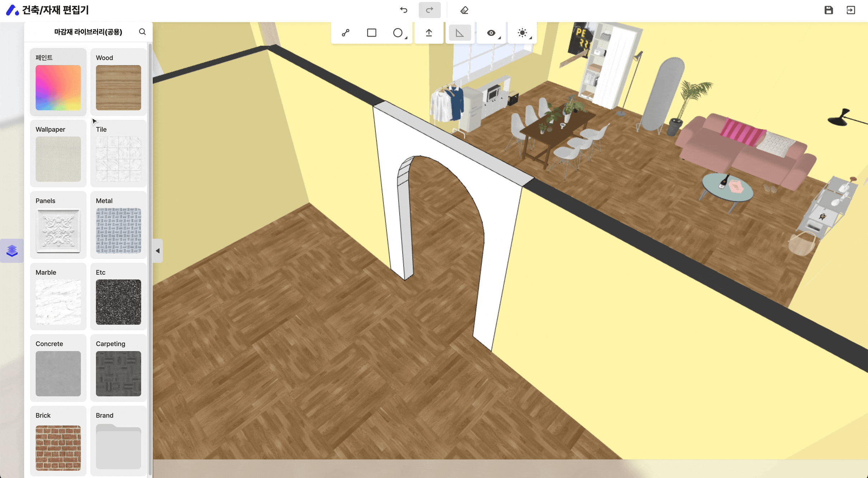The image size is (868, 478).
Task: Toggle the layers panel button
Action: pos(12,250)
